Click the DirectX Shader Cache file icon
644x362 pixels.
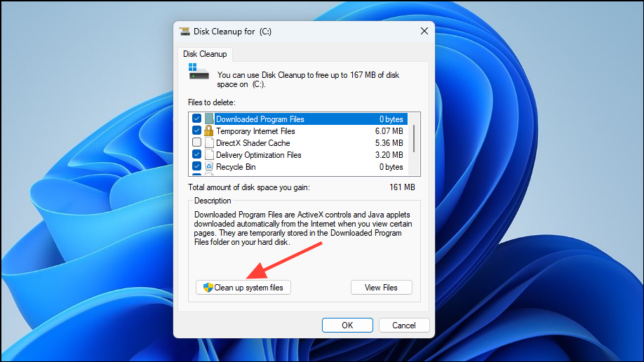click(x=209, y=142)
